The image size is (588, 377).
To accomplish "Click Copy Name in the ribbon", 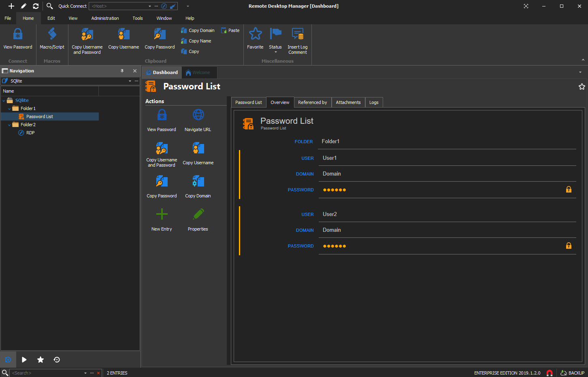I will coord(196,41).
